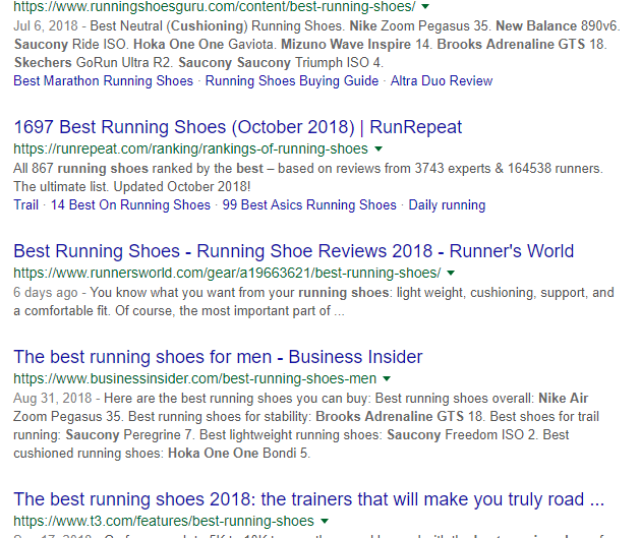Open dropdown arrow next to runningshoesguru.com URL

pyautogui.click(x=425, y=6)
